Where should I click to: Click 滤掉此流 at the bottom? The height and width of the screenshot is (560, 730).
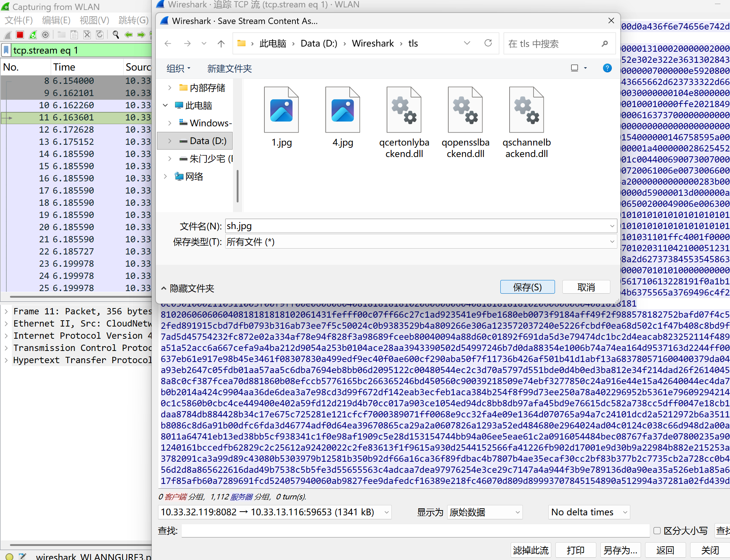point(531,550)
